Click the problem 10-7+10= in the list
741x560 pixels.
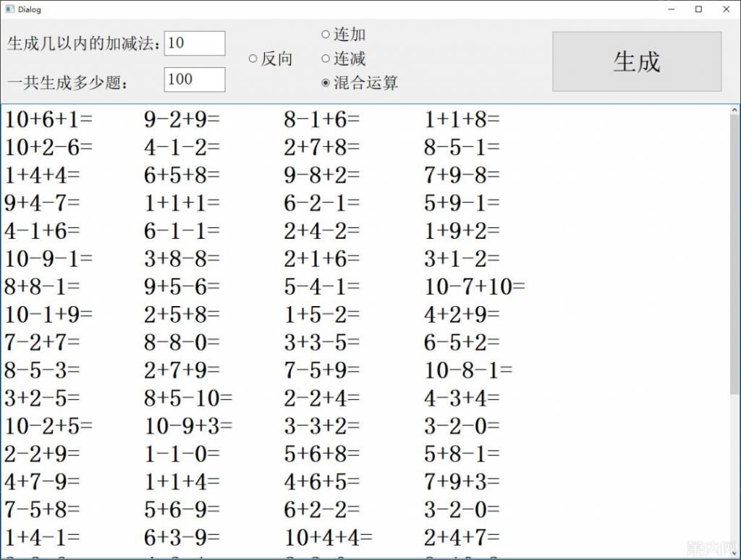[475, 287]
